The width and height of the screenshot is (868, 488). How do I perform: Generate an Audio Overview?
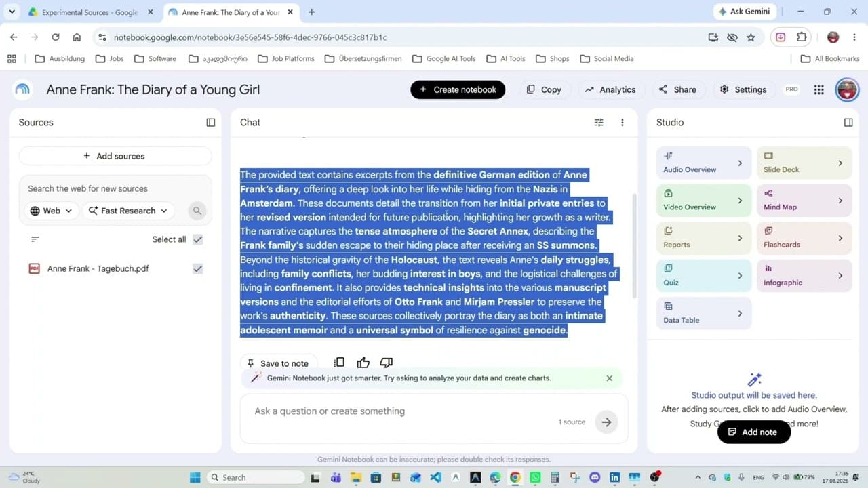[x=704, y=163]
